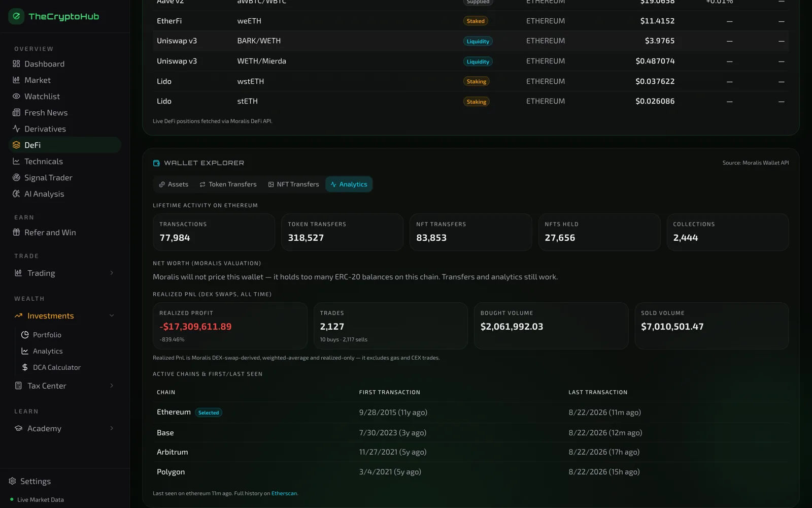Switch to the Assets tab
This screenshot has width=812, height=508.
(x=174, y=184)
